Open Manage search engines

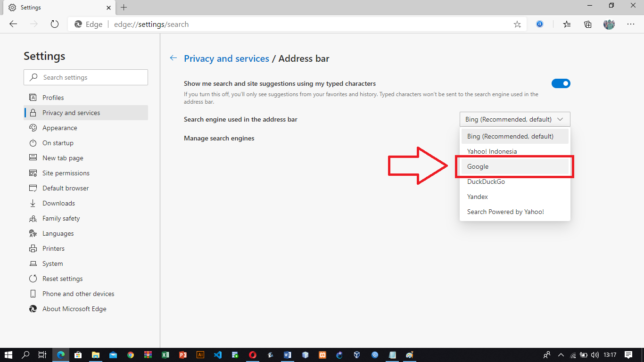[219, 138]
